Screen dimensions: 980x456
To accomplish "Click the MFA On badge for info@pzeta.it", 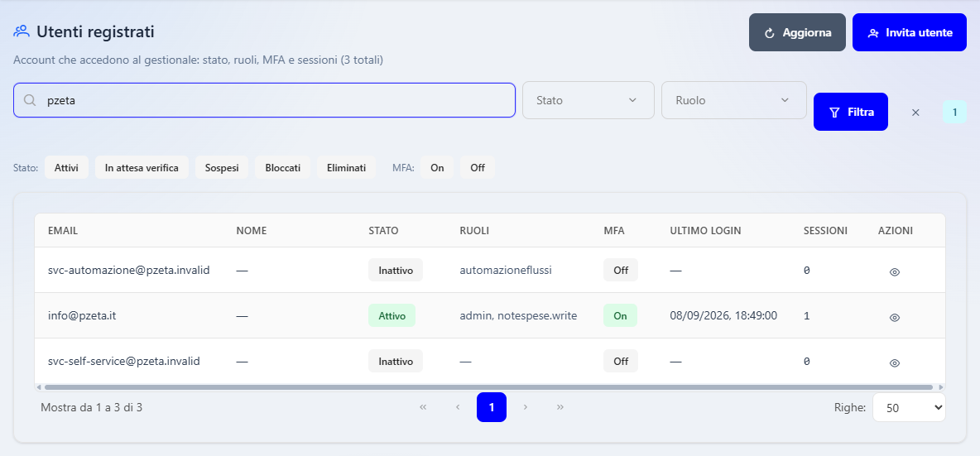I will tap(620, 315).
